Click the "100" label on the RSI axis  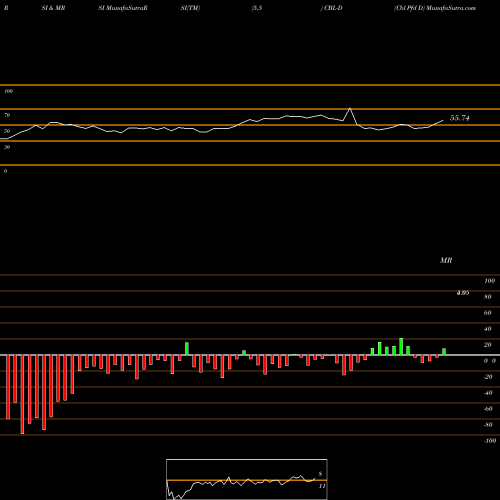click(9, 91)
